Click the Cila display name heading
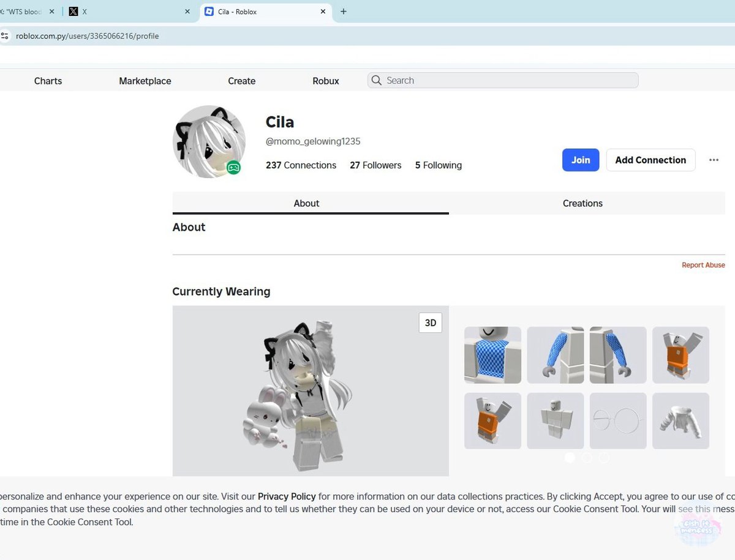The image size is (735, 560). [280, 122]
